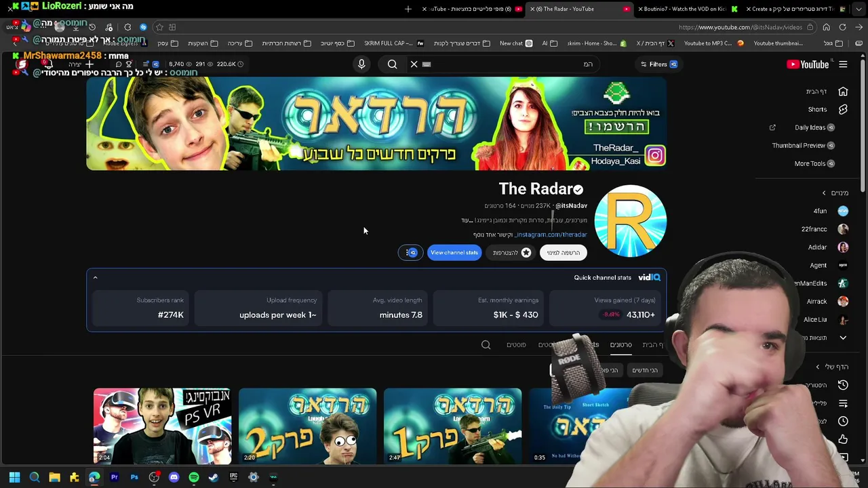Viewport: 868px width, 488px height.
Task: Open the history clock icon in sidebar
Action: 843,385
